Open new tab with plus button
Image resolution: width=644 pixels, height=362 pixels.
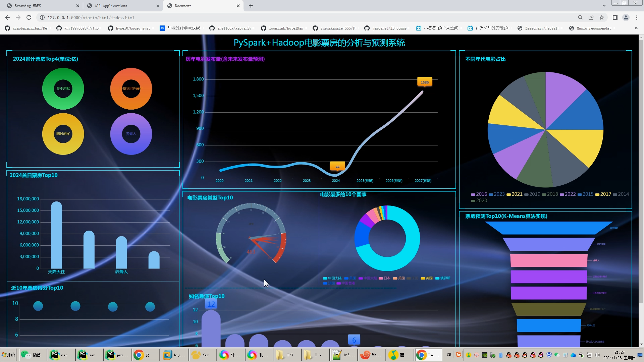pyautogui.click(x=251, y=6)
